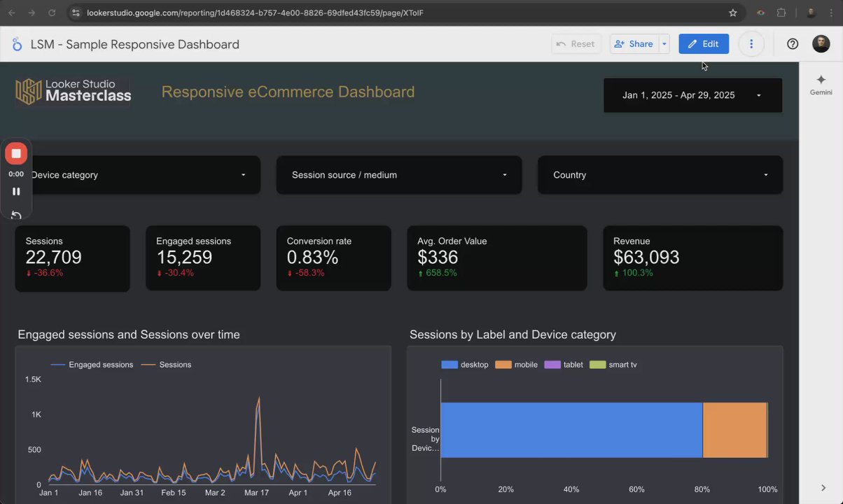Click the Share button

click(x=633, y=44)
